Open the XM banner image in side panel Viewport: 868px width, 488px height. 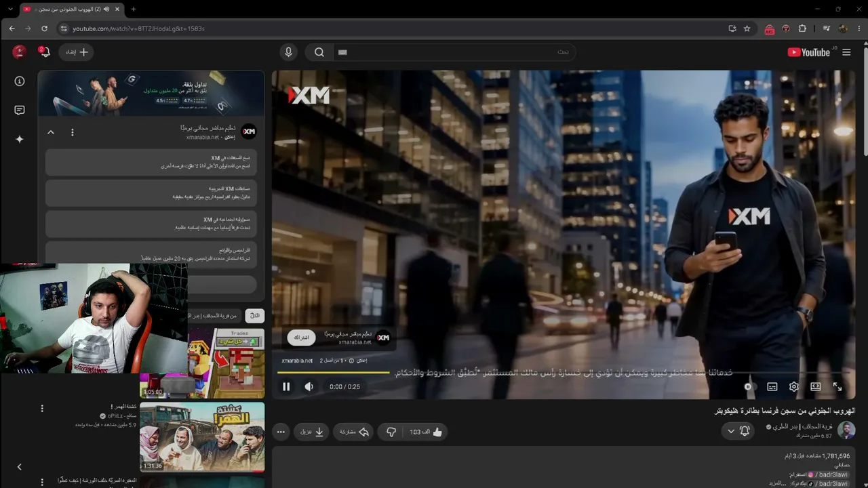pos(151,94)
